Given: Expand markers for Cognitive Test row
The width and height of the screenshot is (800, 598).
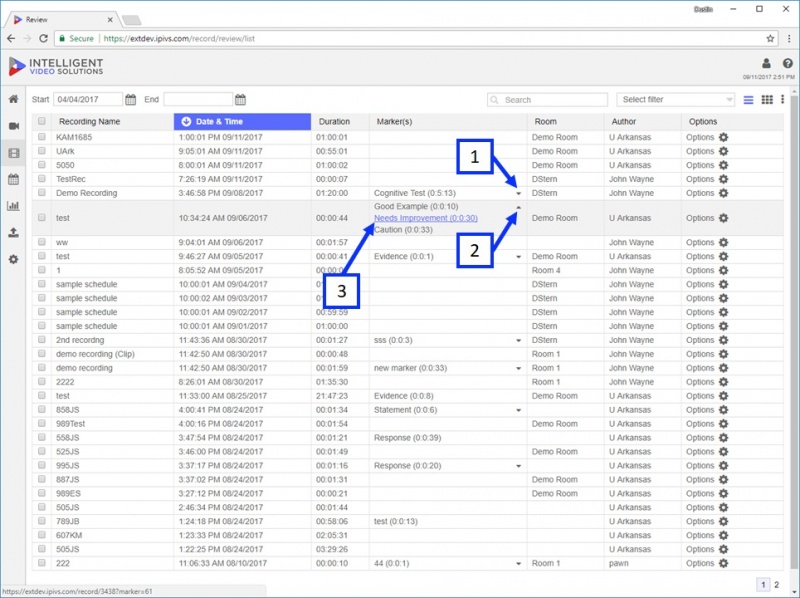Looking at the screenshot, I should pyautogui.click(x=518, y=193).
